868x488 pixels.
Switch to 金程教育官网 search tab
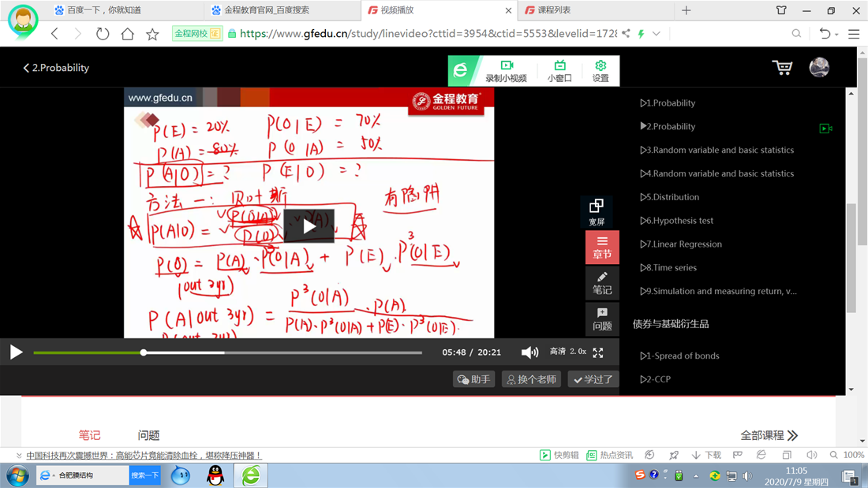tap(282, 10)
